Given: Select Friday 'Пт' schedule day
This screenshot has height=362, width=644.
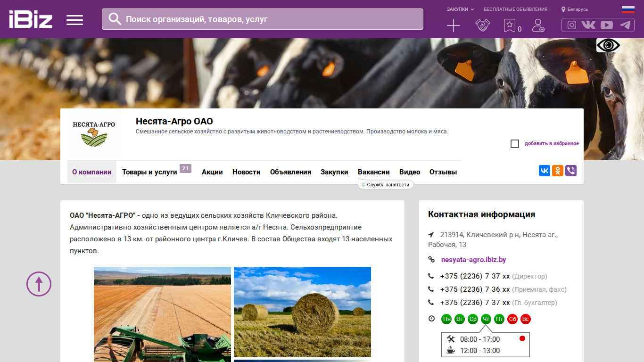Looking at the screenshot, I should point(499,319).
